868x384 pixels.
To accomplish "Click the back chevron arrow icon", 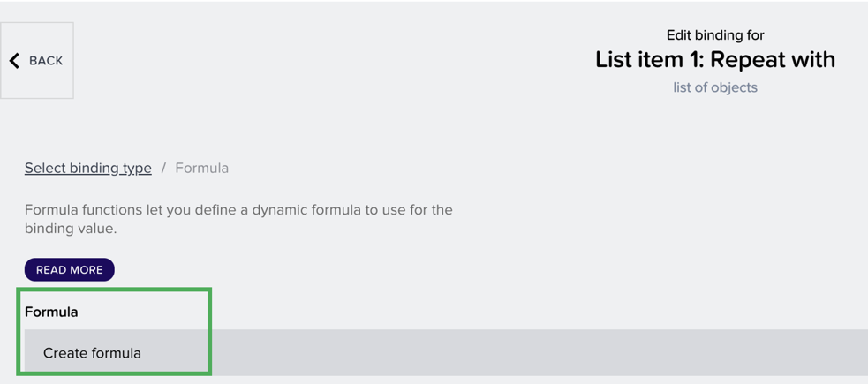I will coord(14,61).
